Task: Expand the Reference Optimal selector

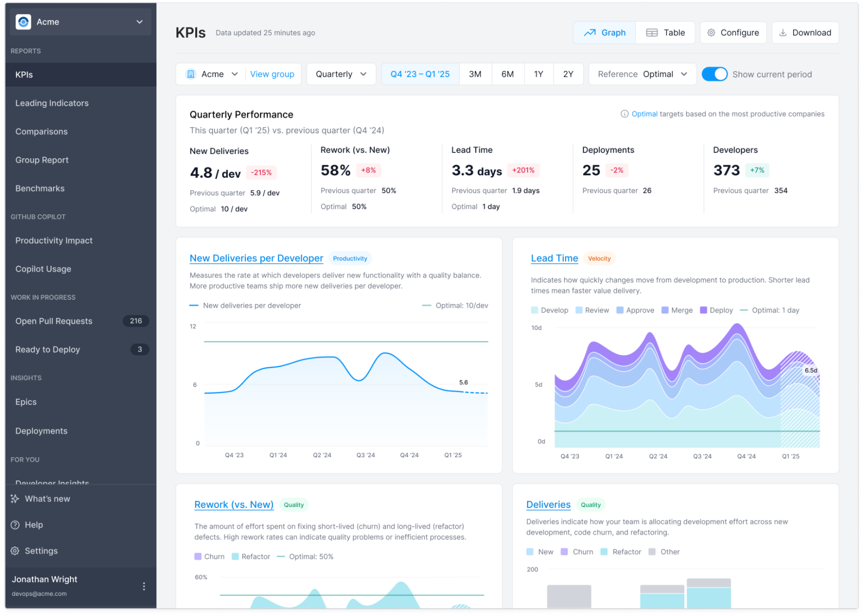Action: [642, 74]
